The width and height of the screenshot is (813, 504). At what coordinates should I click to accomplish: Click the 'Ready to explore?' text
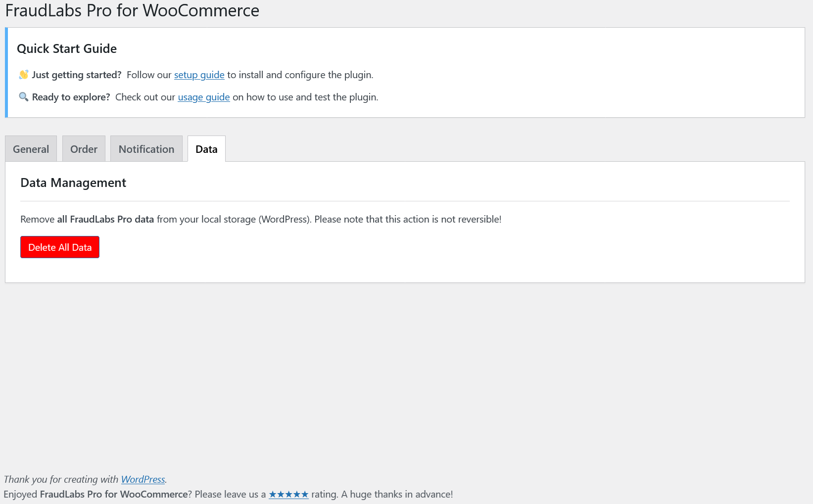71,97
